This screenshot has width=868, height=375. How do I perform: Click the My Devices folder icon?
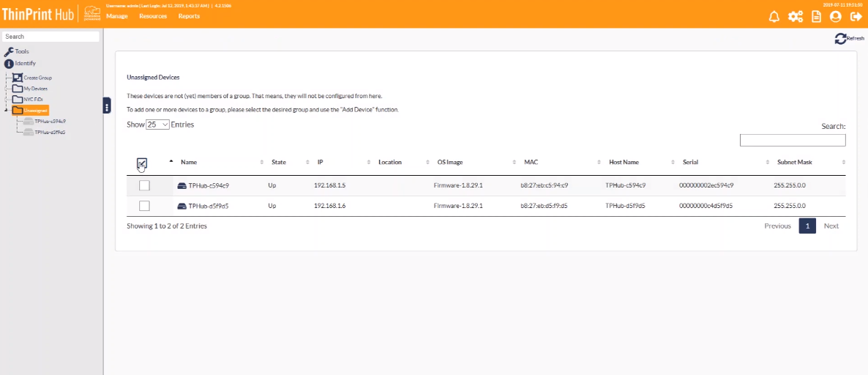coord(17,88)
